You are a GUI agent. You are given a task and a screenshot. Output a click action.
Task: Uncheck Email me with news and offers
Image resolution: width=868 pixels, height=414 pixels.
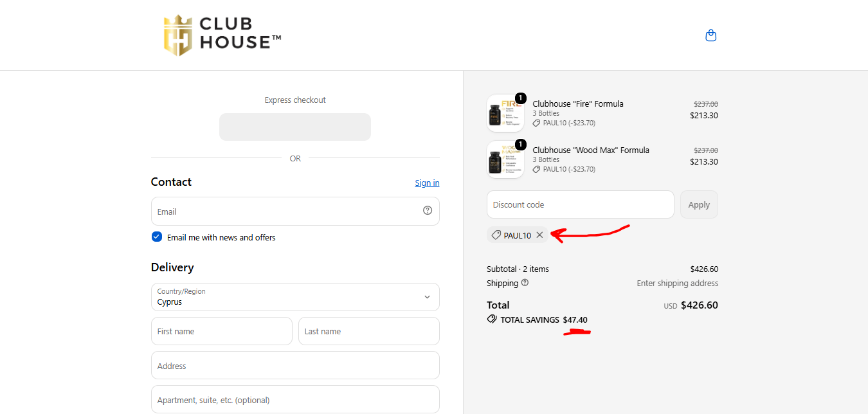click(x=157, y=237)
